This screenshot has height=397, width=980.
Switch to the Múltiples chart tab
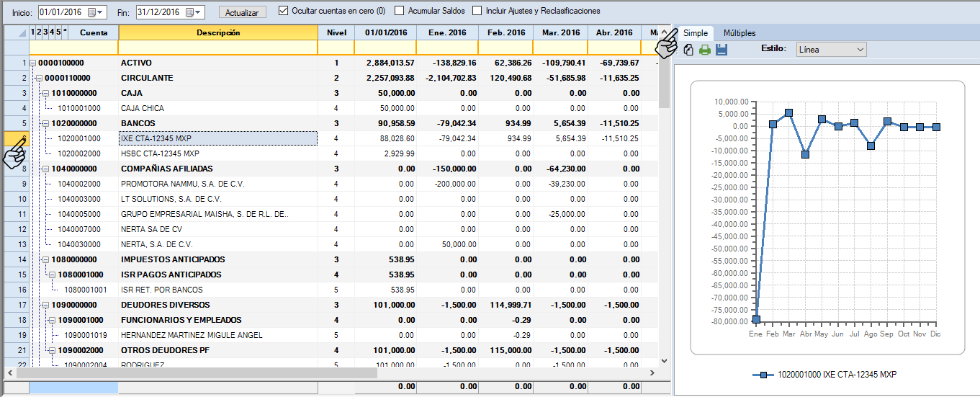739,33
